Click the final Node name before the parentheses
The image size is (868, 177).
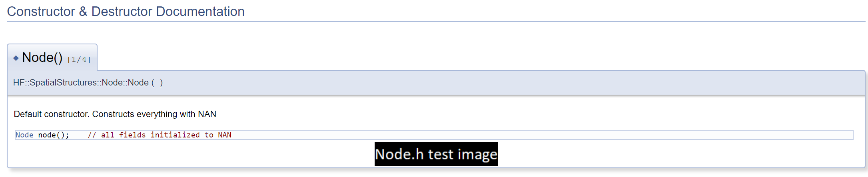tap(138, 83)
